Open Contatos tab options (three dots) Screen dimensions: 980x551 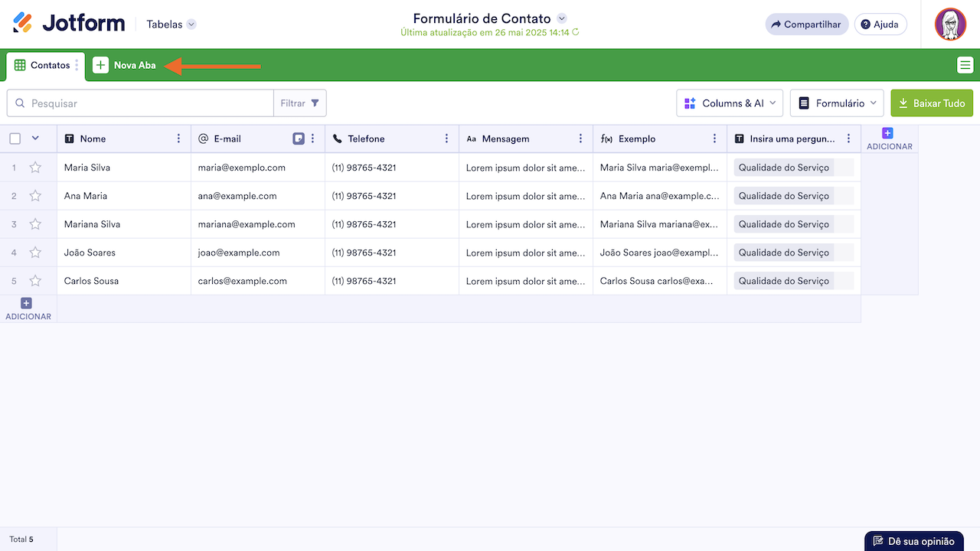coord(77,65)
